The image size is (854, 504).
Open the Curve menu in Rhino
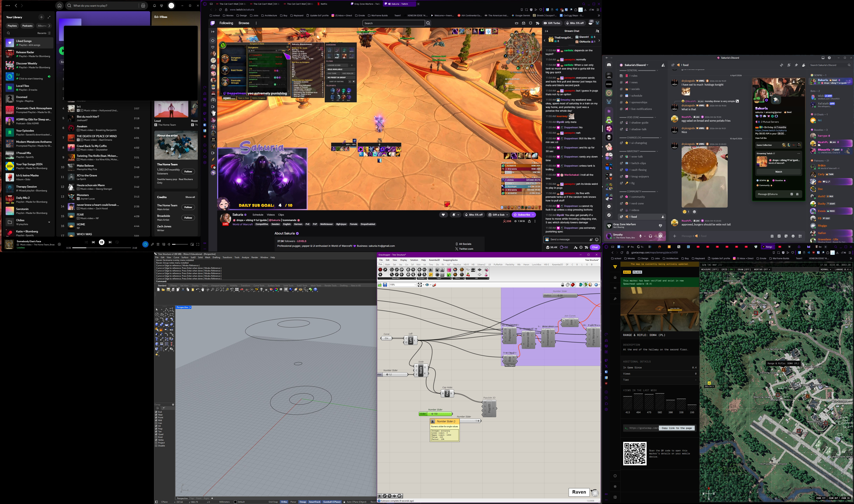click(176, 257)
